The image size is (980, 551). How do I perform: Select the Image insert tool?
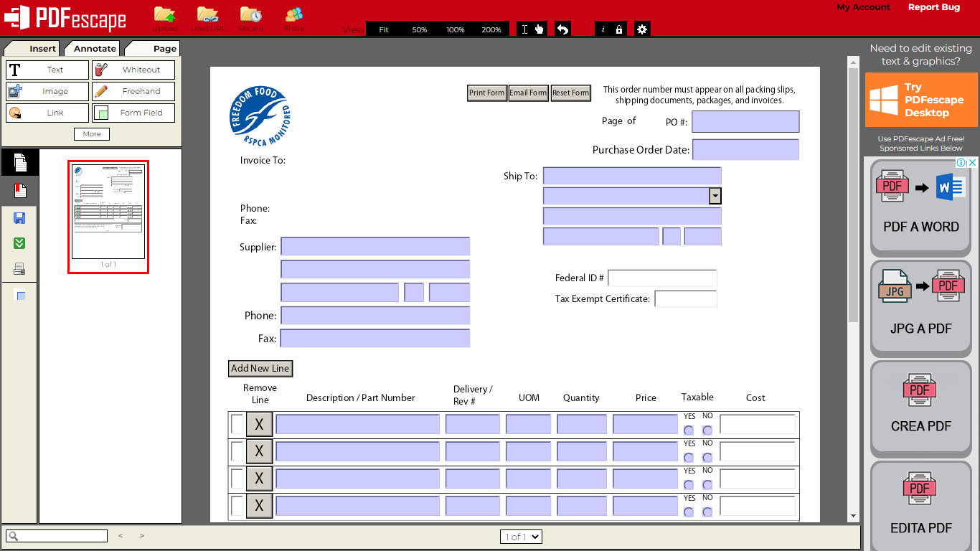(47, 91)
